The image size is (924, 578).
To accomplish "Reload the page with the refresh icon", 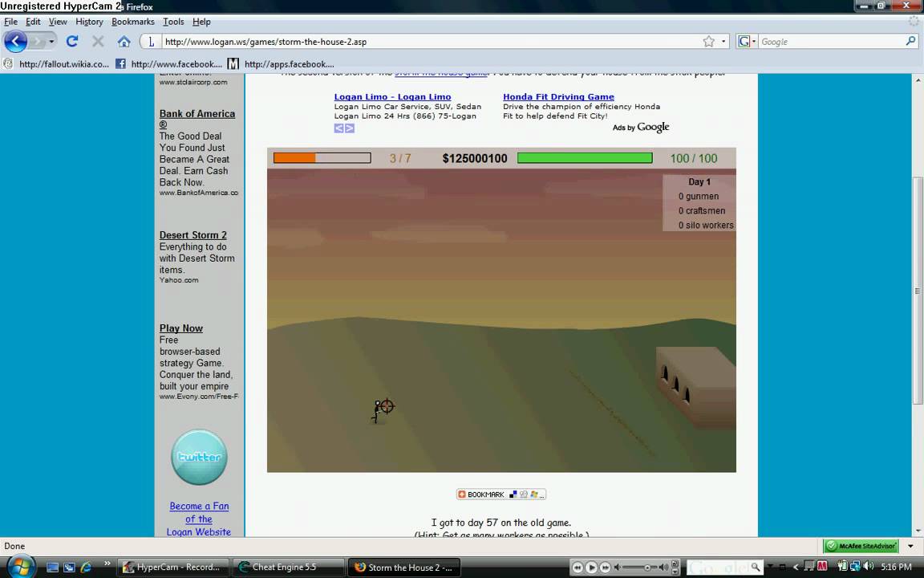I will pos(72,41).
